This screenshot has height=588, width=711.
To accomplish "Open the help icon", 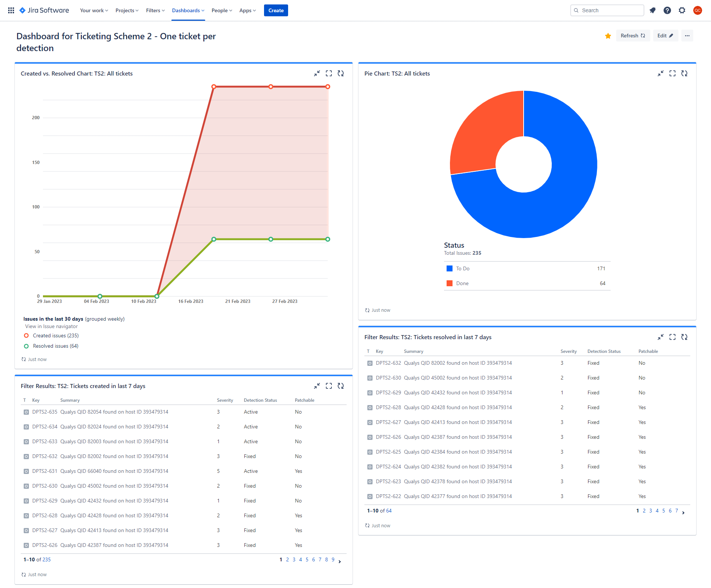I will point(667,10).
